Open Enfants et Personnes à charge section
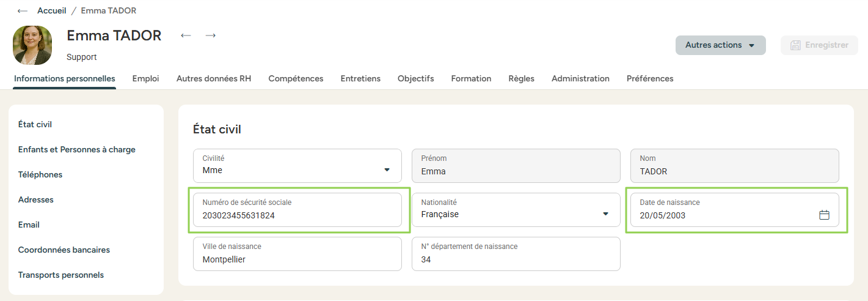Image resolution: width=868 pixels, height=301 pixels. [77, 149]
